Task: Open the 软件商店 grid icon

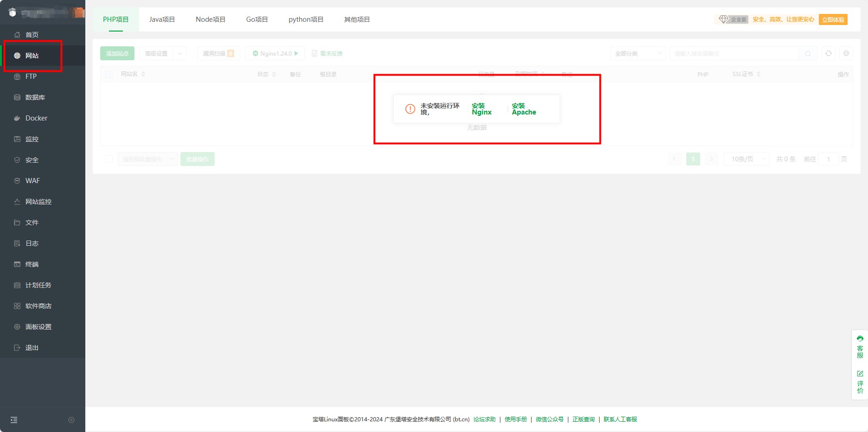Action: (17, 306)
